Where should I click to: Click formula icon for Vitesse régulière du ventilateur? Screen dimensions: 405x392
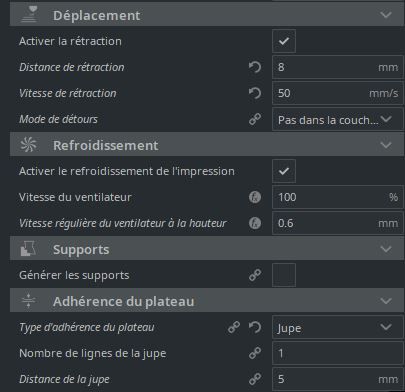pos(255,223)
